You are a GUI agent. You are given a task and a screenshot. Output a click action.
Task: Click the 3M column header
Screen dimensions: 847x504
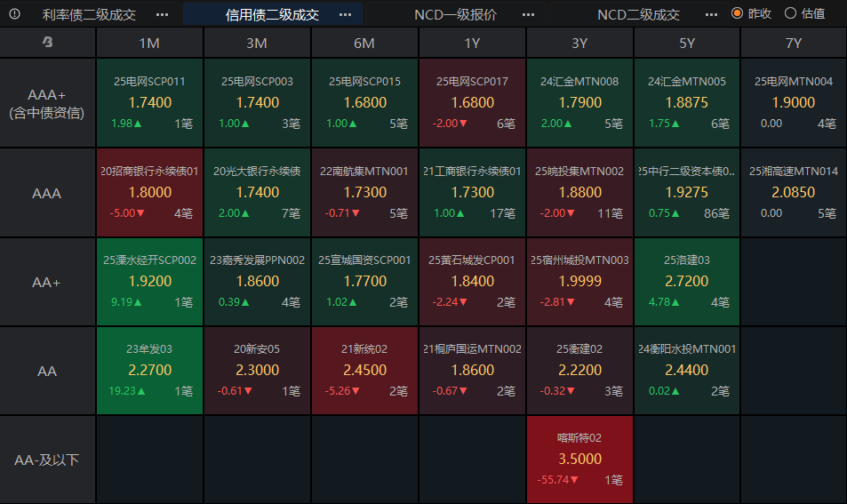click(257, 43)
